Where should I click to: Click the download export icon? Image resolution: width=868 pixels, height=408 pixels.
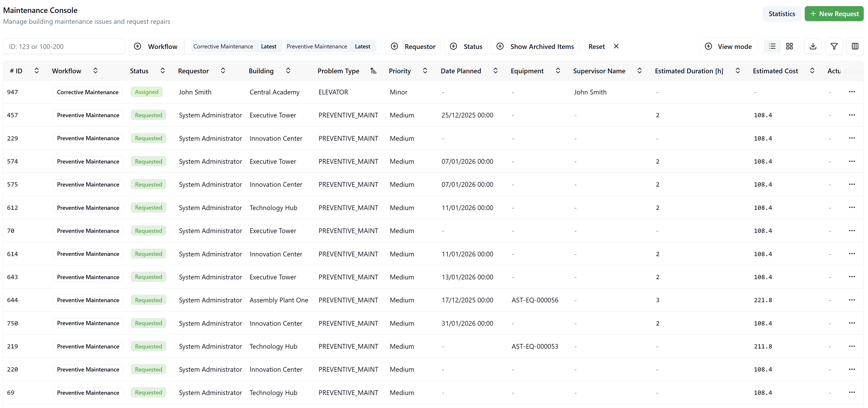click(x=813, y=47)
